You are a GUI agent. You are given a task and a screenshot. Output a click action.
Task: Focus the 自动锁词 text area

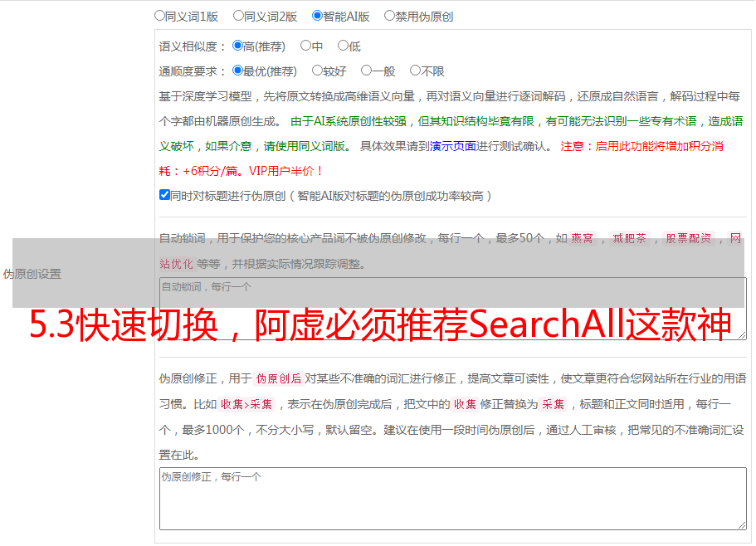(453, 309)
